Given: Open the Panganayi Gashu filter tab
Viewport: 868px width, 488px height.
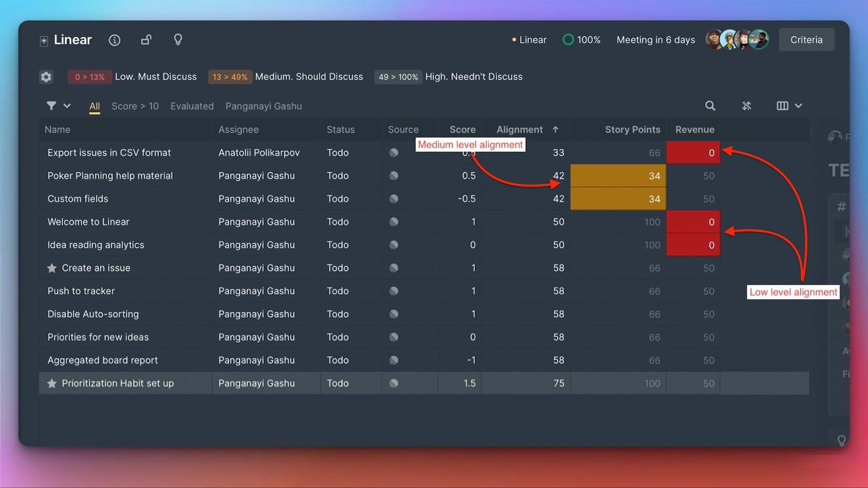Looking at the screenshot, I should pos(264,106).
